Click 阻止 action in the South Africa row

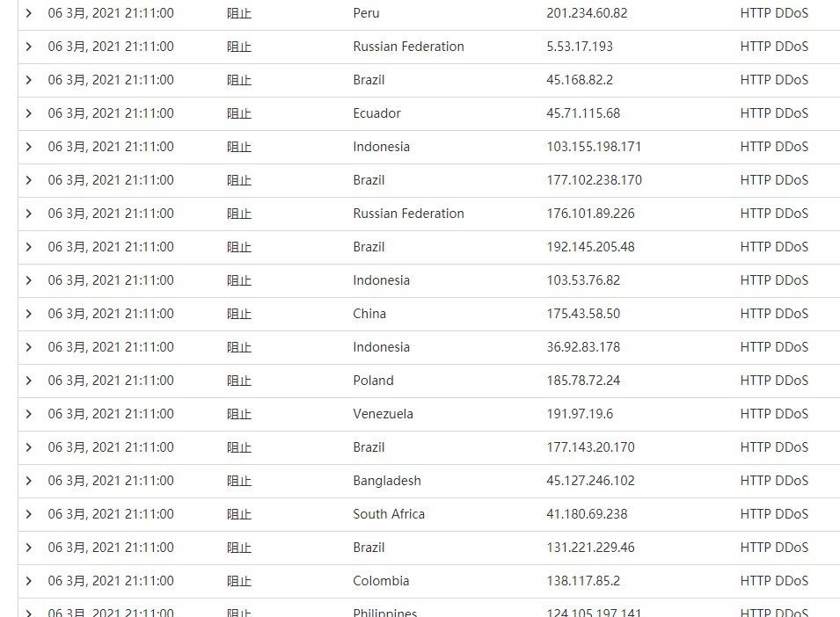click(x=239, y=514)
